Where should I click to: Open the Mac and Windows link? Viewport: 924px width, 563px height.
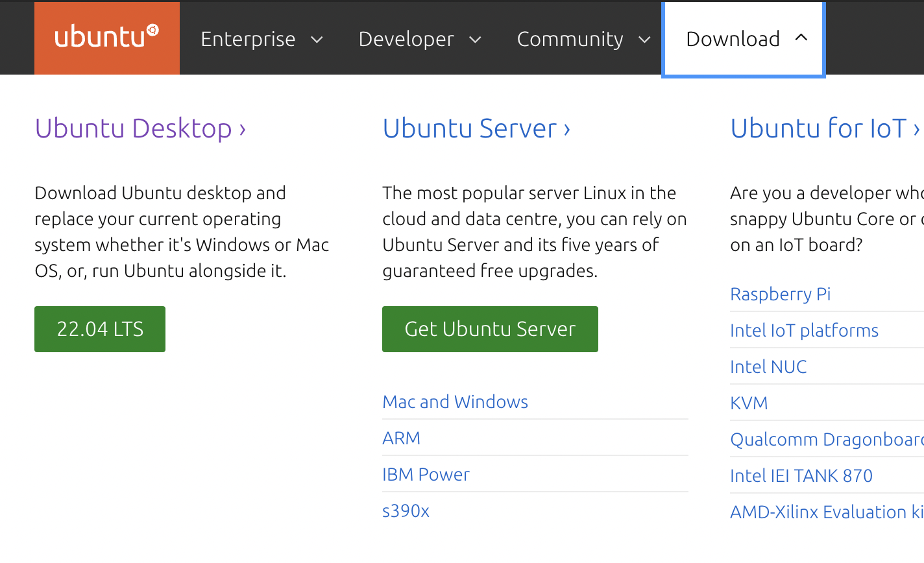click(455, 402)
